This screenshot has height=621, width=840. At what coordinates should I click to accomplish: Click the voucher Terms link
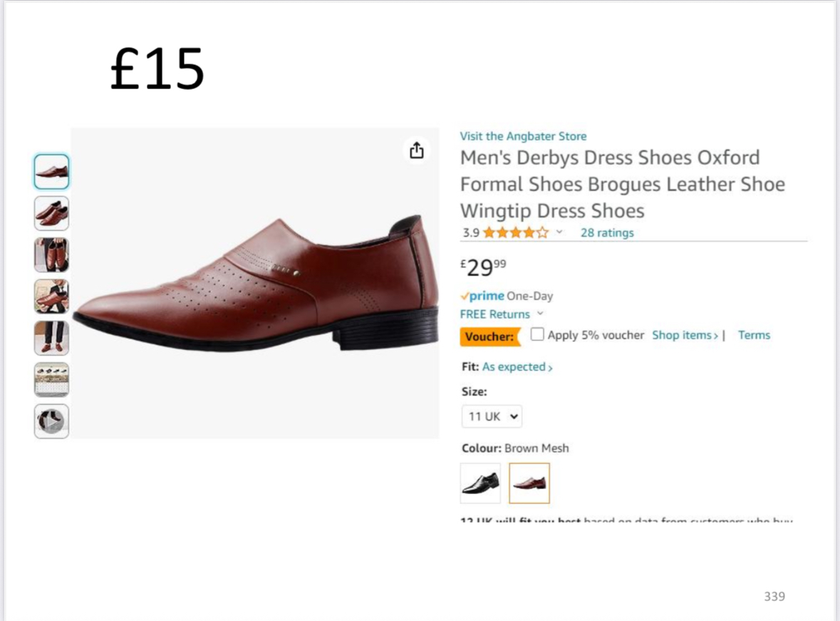[754, 335]
